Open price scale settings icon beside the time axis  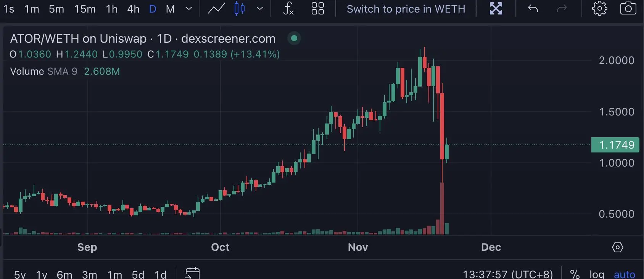[x=618, y=247]
